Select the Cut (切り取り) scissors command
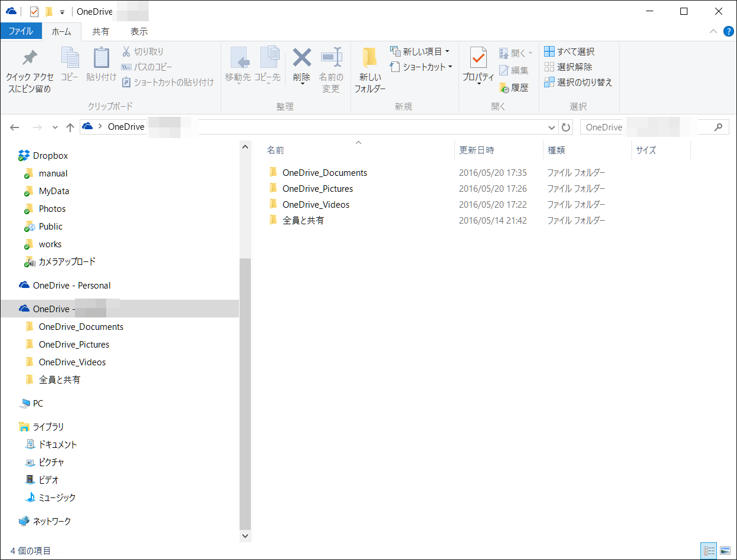The height and width of the screenshot is (560, 737). point(143,52)
